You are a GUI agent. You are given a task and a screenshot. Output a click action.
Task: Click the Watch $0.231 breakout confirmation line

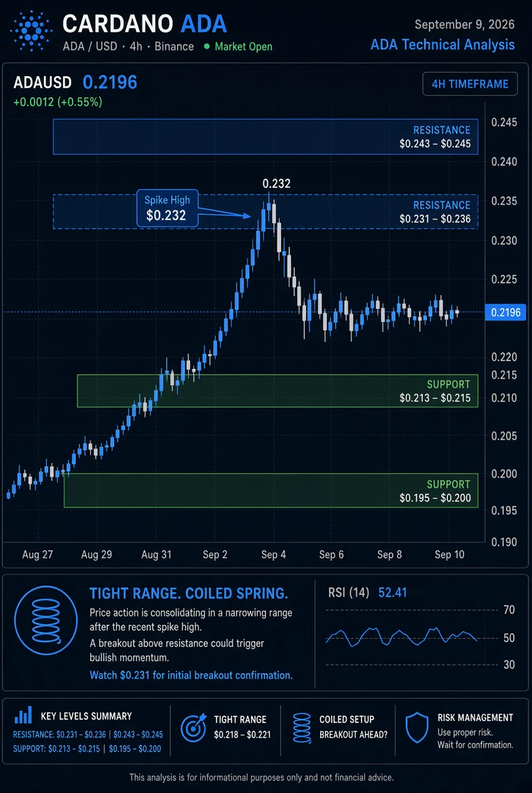coord(191,675)
